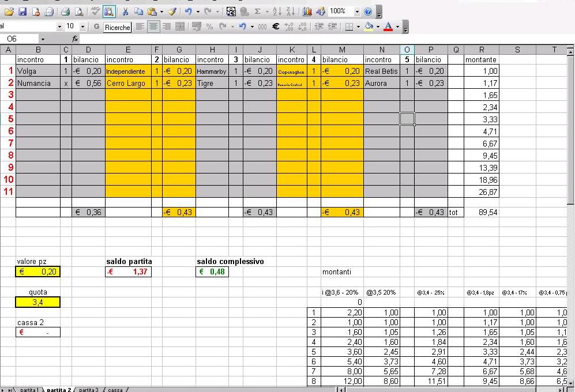
Task: Open Excel Help question mark icon
Action: click(x=368, y=12)
